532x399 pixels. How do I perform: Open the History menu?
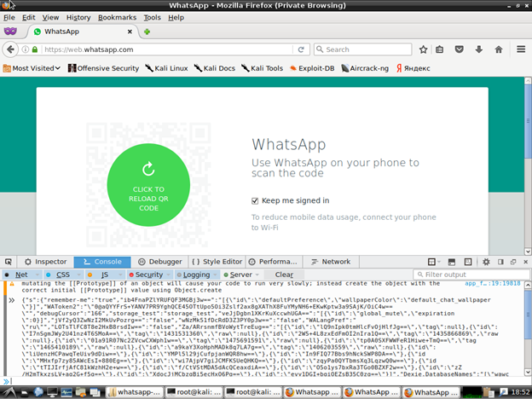(x=78, y=17)
